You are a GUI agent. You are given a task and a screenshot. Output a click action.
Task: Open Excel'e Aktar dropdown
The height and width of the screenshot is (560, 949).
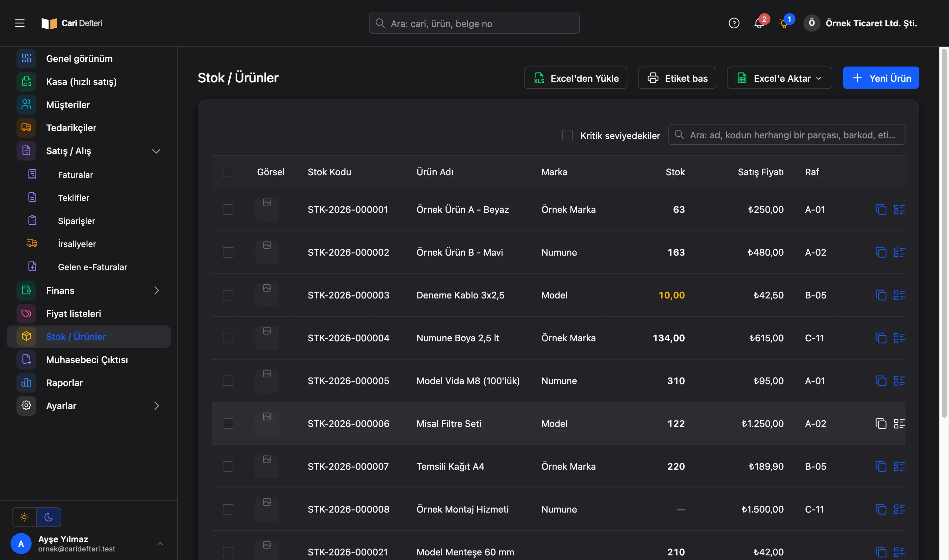[779, 78]
